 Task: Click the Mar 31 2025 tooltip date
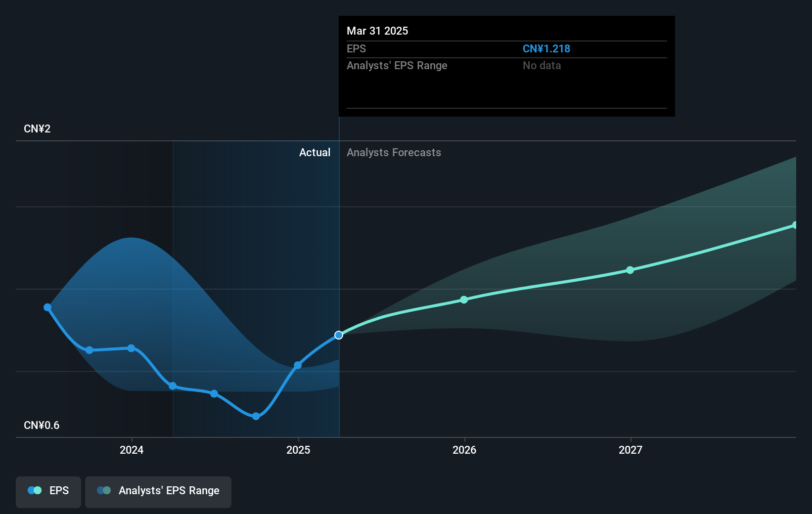coord(377,31)
